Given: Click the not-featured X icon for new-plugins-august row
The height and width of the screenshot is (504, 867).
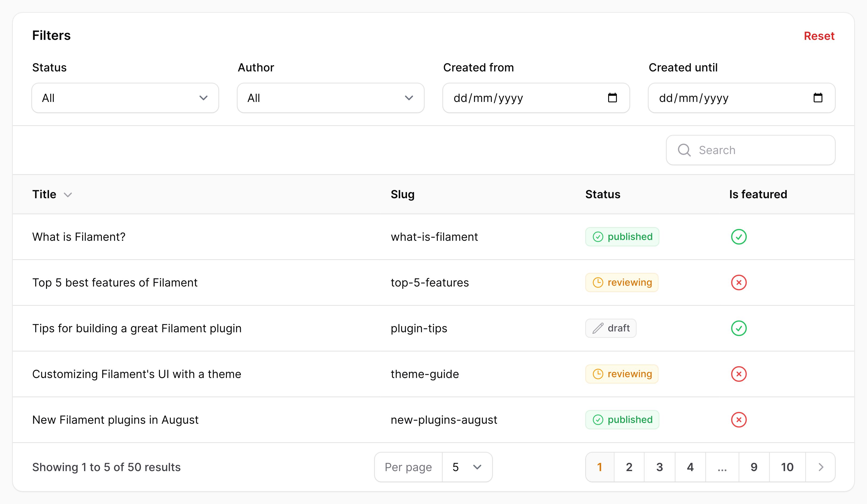Looking at the screenshot, I should click(739, 420).
